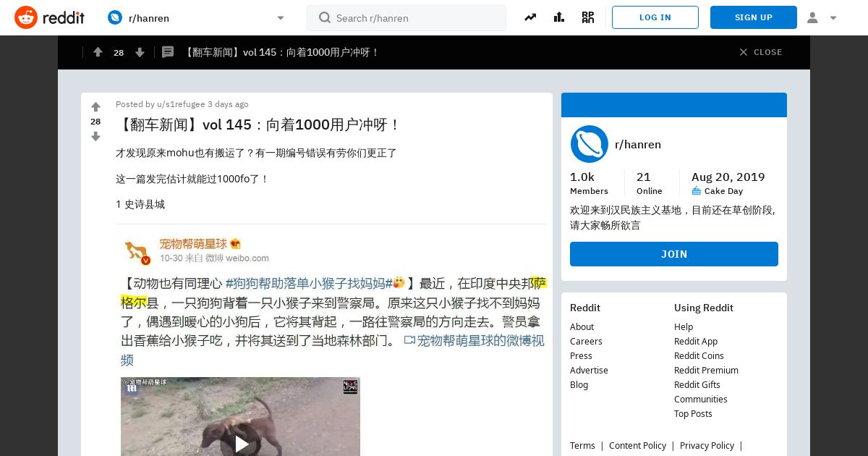
Task: Open the Privacy Policy link
Action: pyautogui.click(x=707, y=446)
